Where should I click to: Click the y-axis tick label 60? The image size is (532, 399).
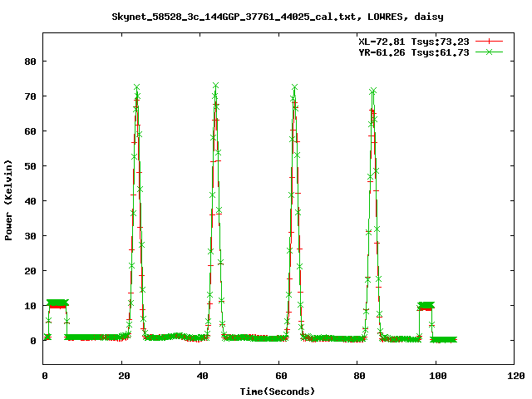(x=30, y=131)
